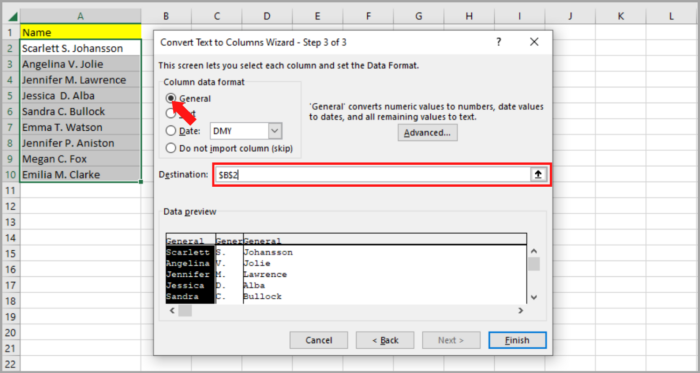
Task: Open the wizard help question mark
Action: (499, 42)
